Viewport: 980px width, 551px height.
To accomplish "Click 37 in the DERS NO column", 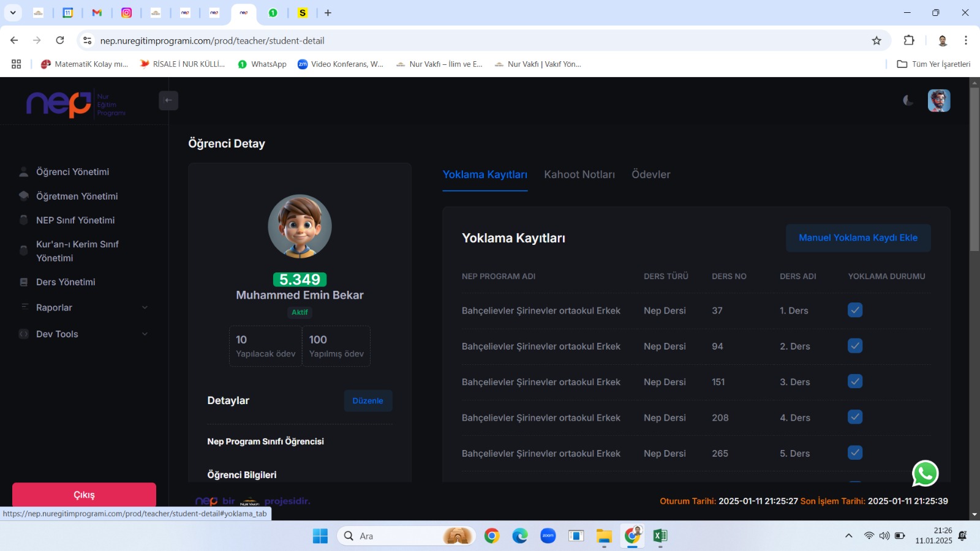I will (717, 310).
